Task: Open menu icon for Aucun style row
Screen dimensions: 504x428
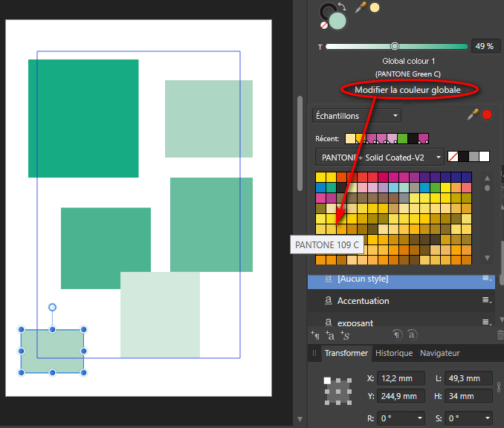Action: pos(487,278)
